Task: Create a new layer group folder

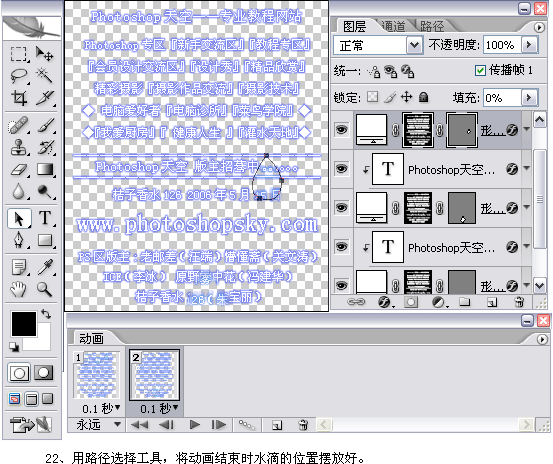Action: [x=465, y=302]
